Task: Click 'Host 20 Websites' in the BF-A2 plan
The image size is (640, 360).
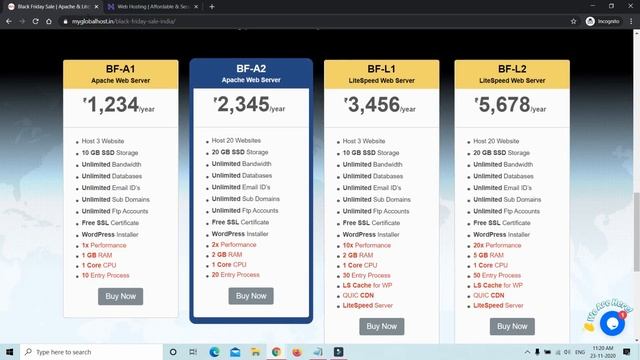Action: (x=236, y=140)
